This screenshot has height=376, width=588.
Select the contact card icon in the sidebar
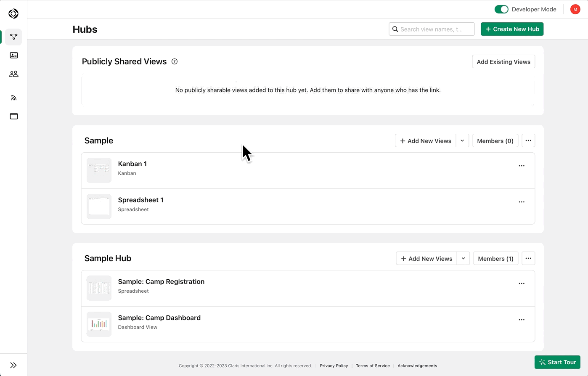(13, 55)
